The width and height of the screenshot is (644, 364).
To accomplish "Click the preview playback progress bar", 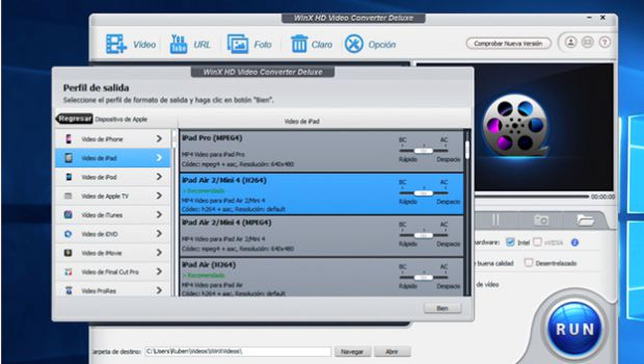I will [x=532, y=197].
